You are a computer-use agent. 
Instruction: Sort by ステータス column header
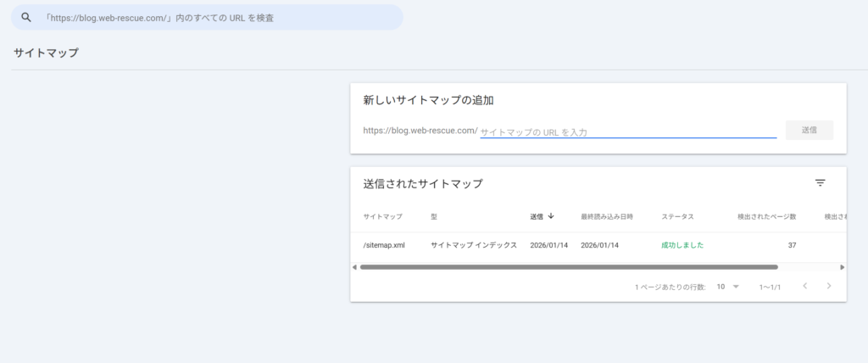677,216
